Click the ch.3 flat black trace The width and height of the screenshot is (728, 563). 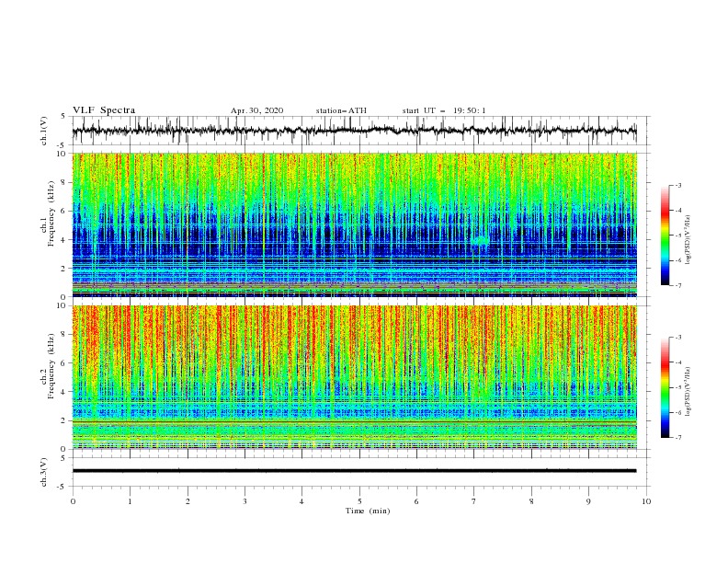(355, 471)
